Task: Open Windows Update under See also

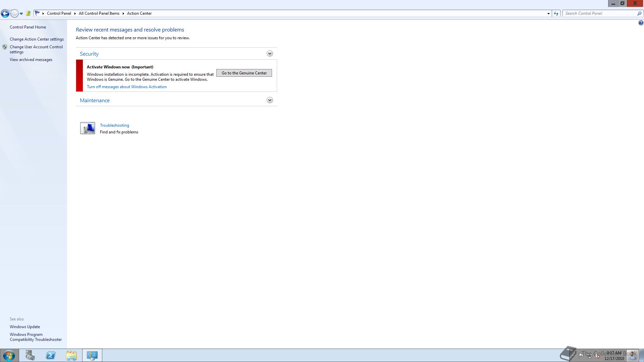Action: pos(25,327)
